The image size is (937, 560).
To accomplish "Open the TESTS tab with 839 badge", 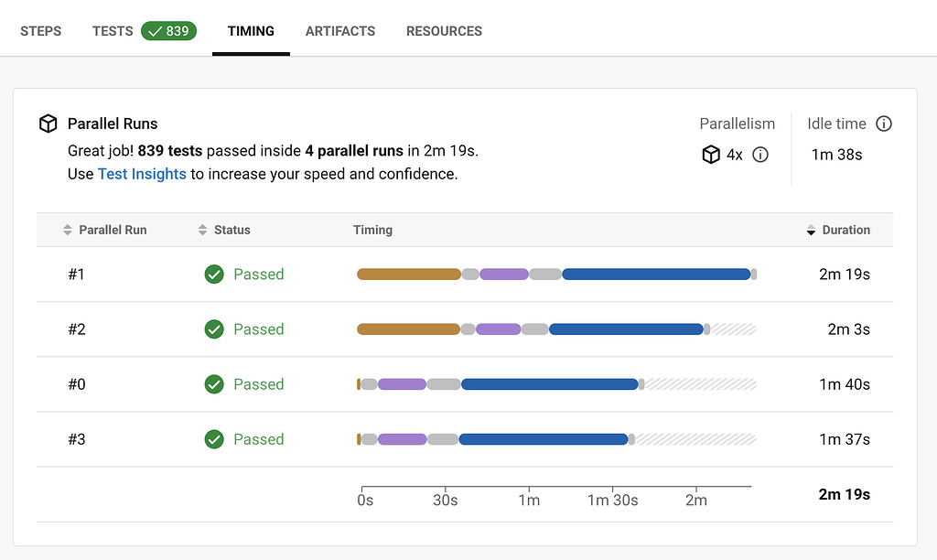I will click(x=144, y=31).
